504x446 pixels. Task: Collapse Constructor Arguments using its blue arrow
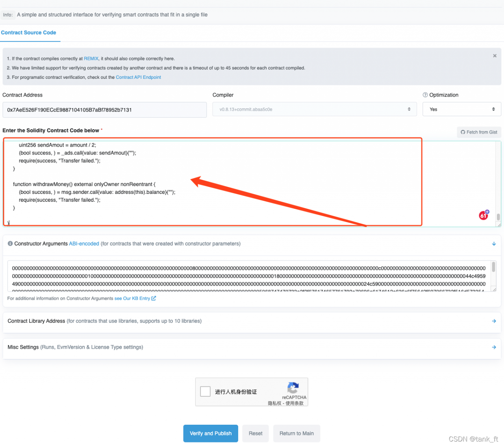(494, 243)
